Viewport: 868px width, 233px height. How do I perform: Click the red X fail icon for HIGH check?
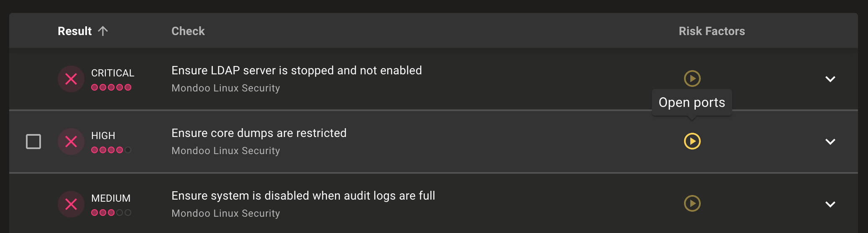(x=71, y=142)
